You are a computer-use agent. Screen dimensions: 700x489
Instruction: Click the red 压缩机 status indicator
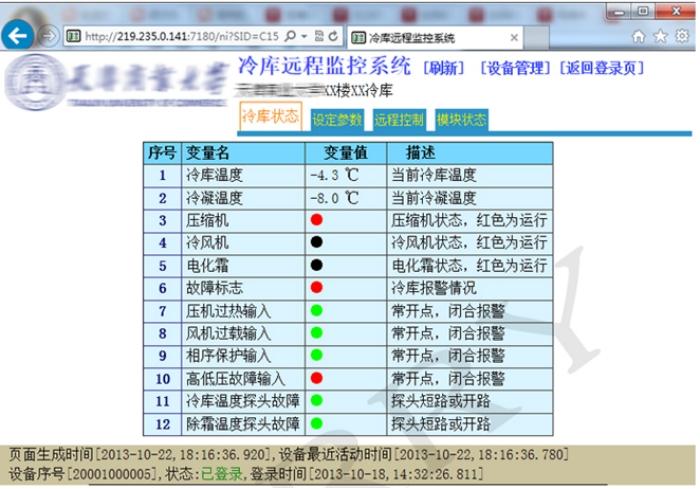[316, 219]
